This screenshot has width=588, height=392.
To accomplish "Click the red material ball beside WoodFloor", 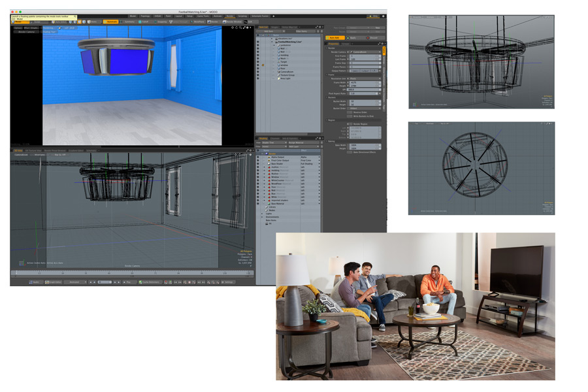I will tap(269, 184).
